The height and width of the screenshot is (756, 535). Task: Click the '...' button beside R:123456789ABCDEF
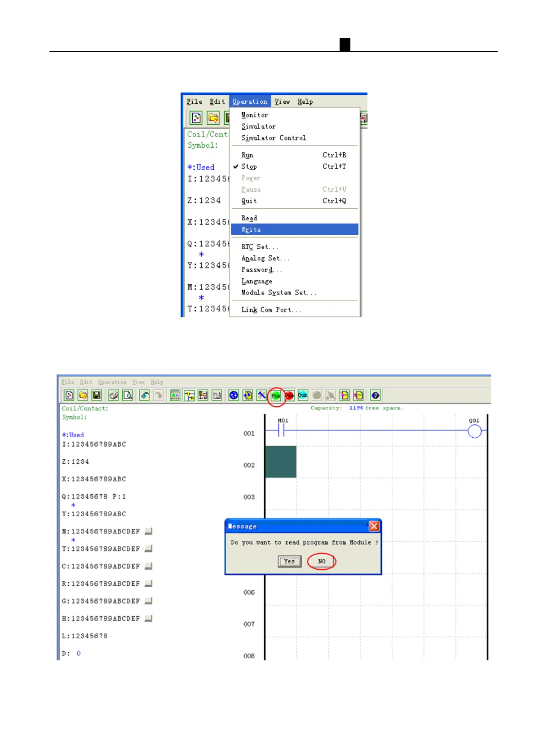[149, 584]
